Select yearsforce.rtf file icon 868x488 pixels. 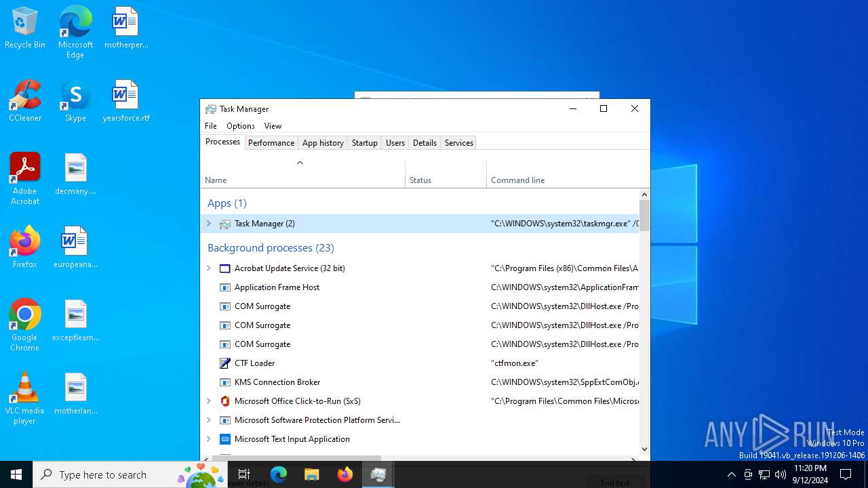coord(126,101)
